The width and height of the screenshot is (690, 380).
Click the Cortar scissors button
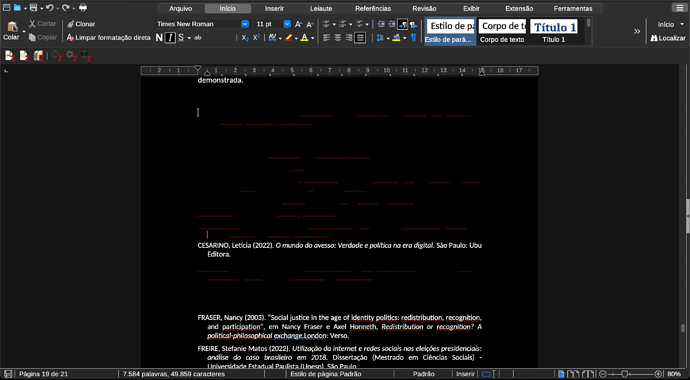pos(42,24)
